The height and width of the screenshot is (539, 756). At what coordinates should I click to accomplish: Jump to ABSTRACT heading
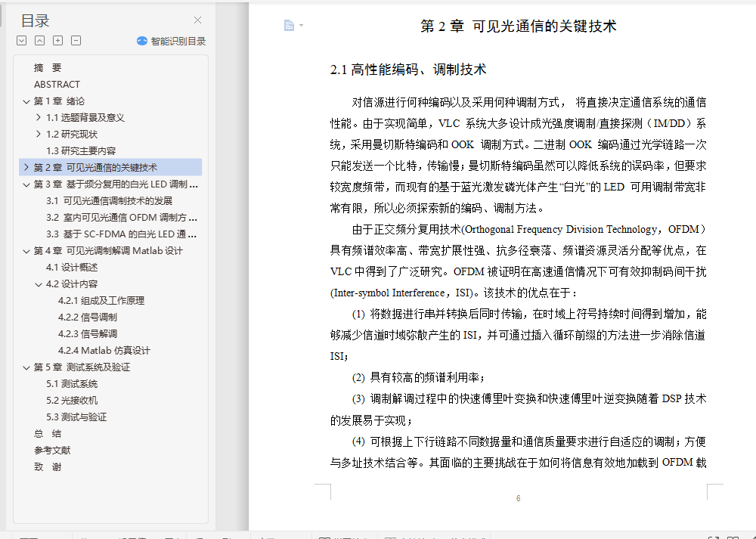point(57,85)
